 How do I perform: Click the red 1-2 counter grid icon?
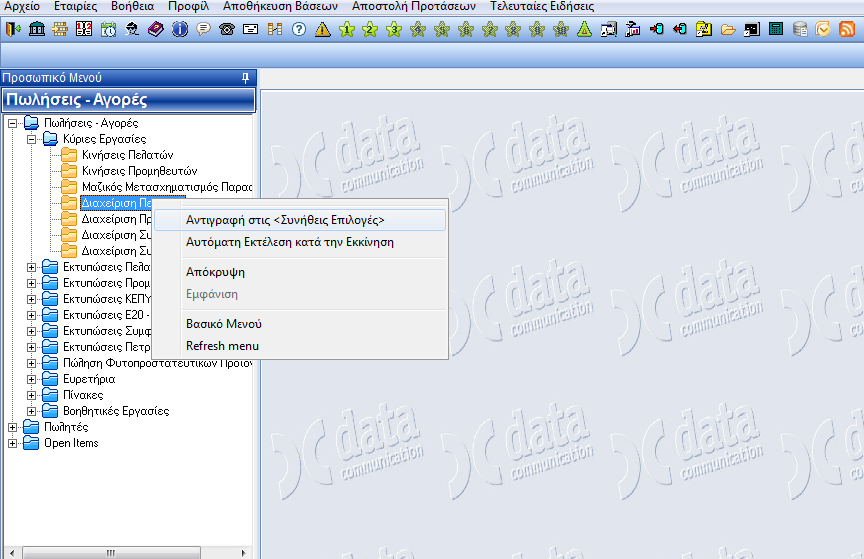(x=84, y=29)
